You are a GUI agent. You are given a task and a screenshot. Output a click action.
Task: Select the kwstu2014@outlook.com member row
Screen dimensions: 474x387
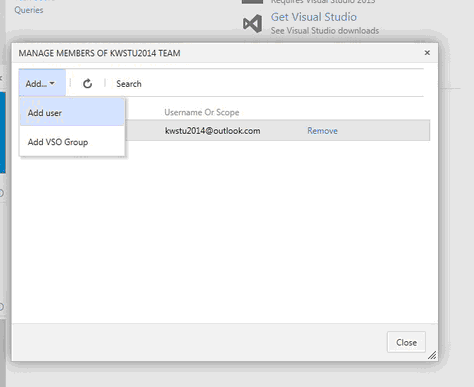point(277,131)
